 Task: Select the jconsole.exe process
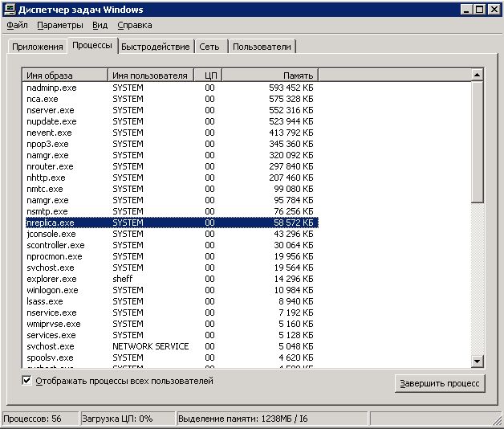[x=170, y=234]
